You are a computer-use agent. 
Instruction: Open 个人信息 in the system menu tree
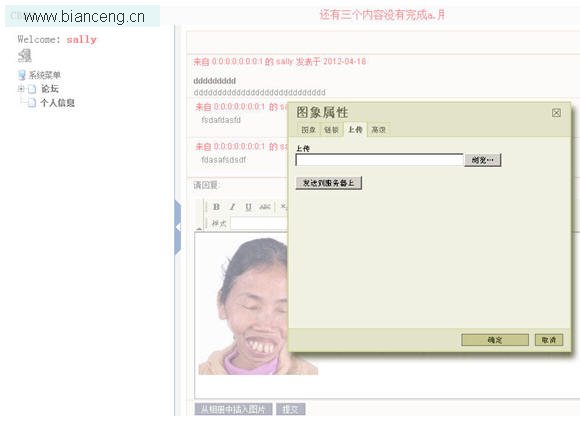click(x=57, y=103)
